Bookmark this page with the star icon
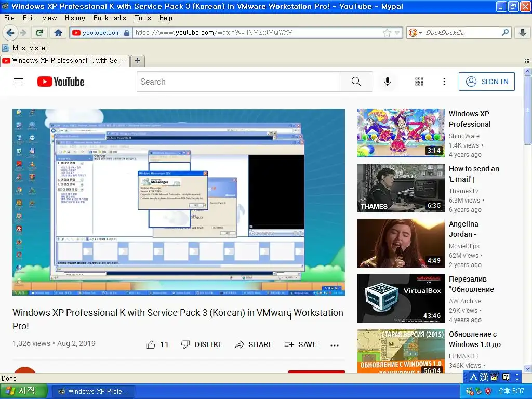532x399 pixels. tap(387, 33)
